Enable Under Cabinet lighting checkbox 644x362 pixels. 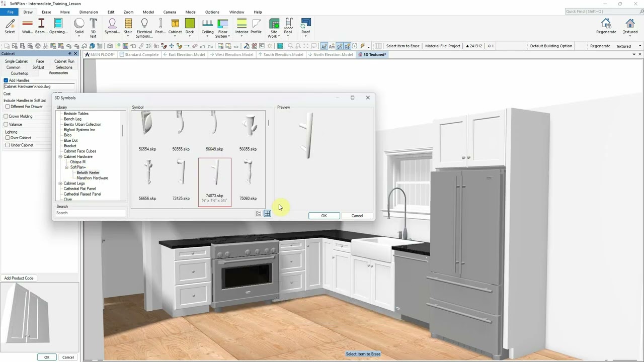click(8, 145)
